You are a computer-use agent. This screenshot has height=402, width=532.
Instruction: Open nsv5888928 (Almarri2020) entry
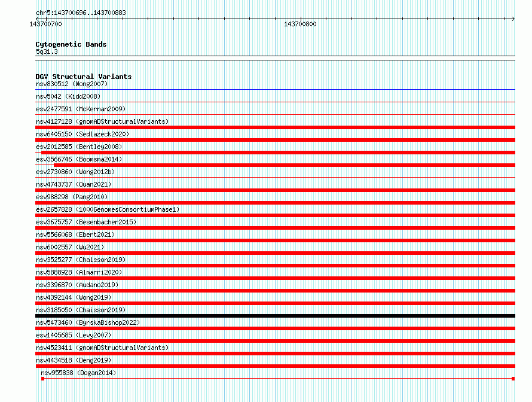79,272
